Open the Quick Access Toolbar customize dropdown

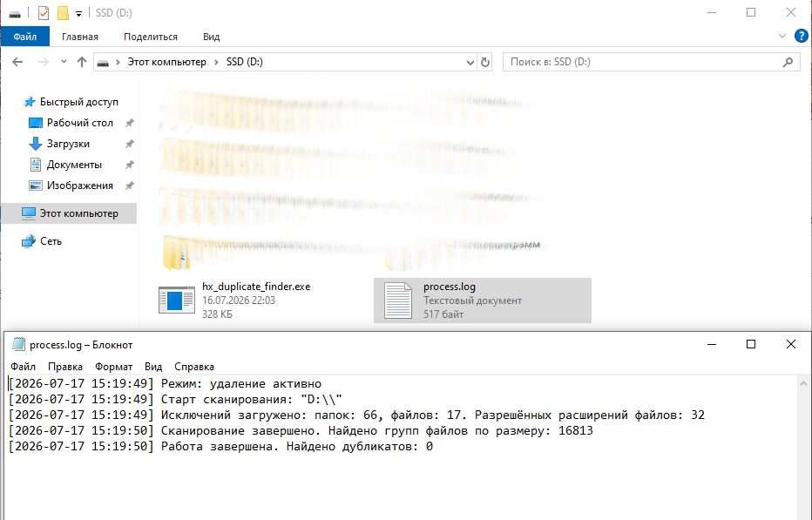(78, 13)
